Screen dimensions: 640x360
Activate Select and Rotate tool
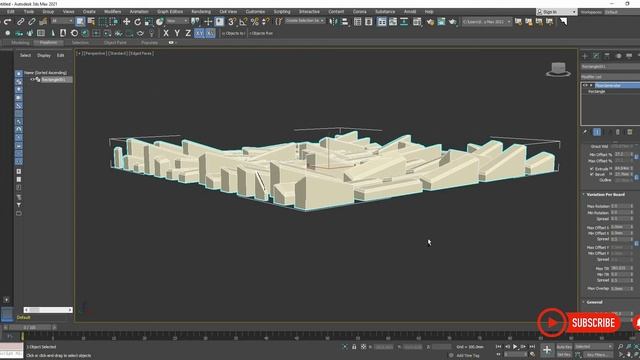(138, 22)
